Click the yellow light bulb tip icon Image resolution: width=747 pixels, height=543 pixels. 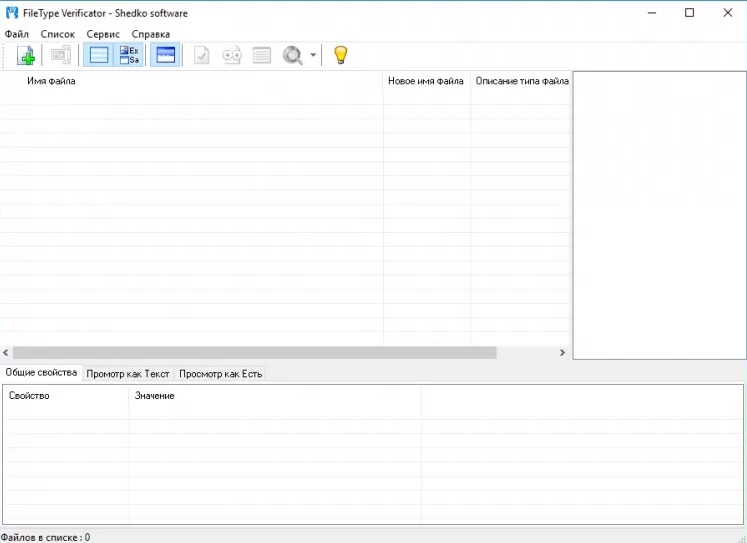[340, 56]
